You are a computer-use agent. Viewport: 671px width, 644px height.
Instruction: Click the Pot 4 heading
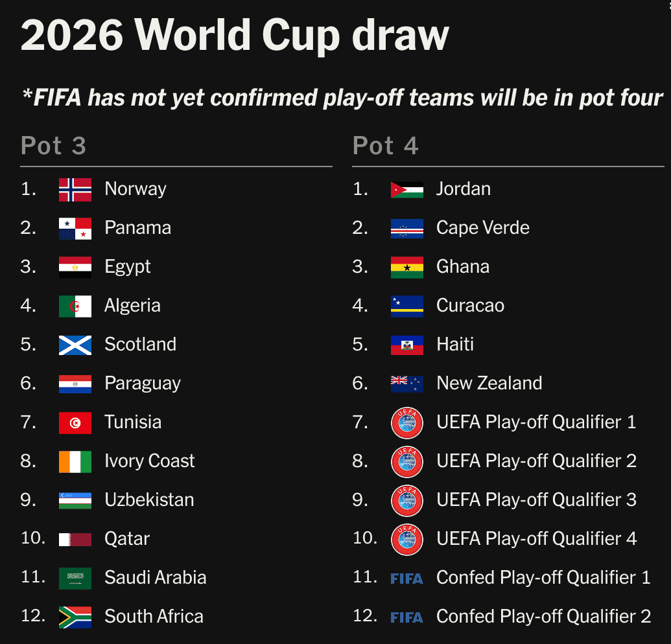click(x=386, y=145)
